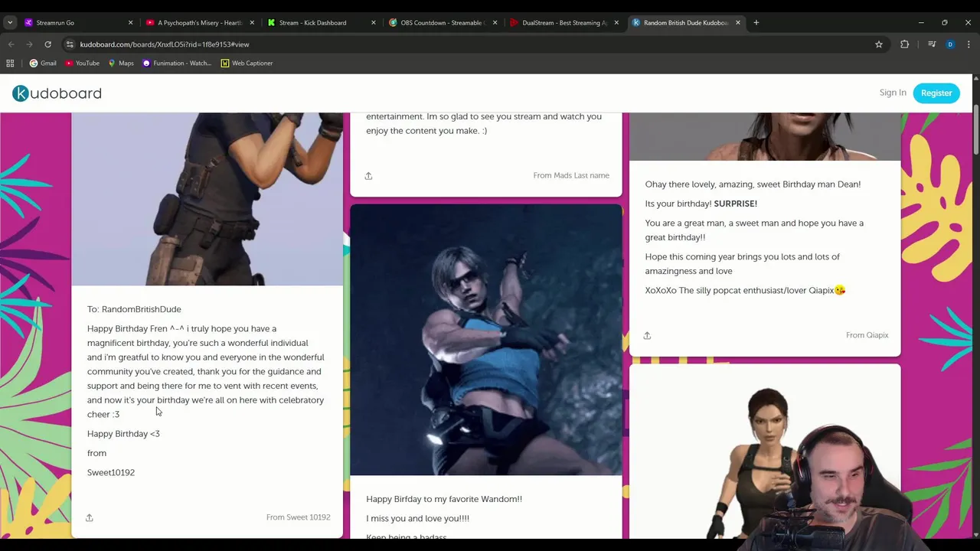Screen dimensions: 980x551
Task: Click the 'From Qiapix' label
Action: click(867, 335)
